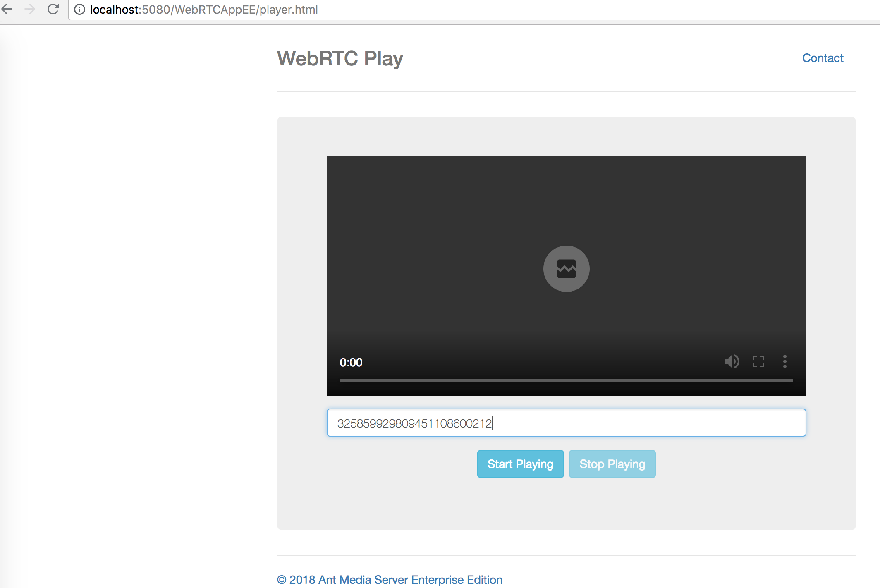Click the WebRTC Play heading
Screen dimensions: 880x588
click(340, 58)
